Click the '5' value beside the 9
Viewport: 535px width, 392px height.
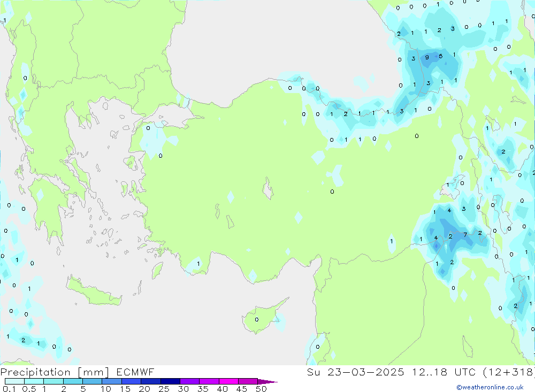point(440,56)
